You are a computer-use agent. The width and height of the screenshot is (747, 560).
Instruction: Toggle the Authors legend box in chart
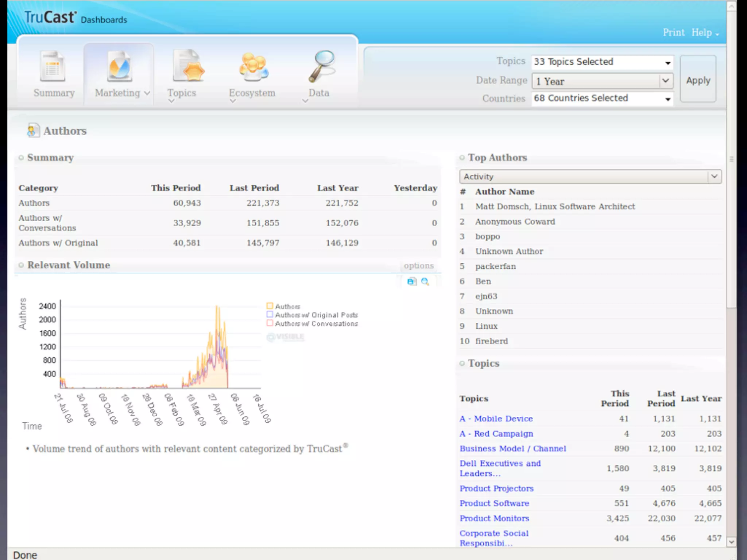270,306
